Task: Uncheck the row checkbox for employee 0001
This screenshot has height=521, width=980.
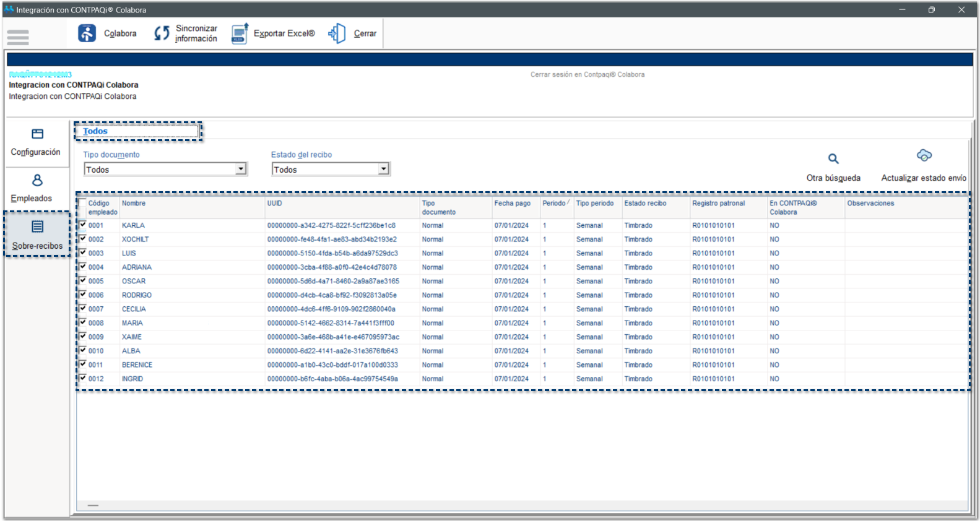Action: click(x=82, y=225)
